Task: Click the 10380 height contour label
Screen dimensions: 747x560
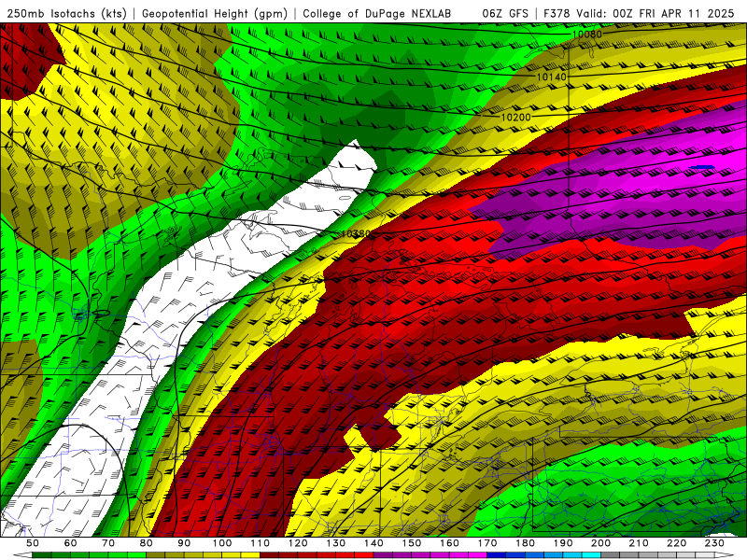Action: [356, 234]
